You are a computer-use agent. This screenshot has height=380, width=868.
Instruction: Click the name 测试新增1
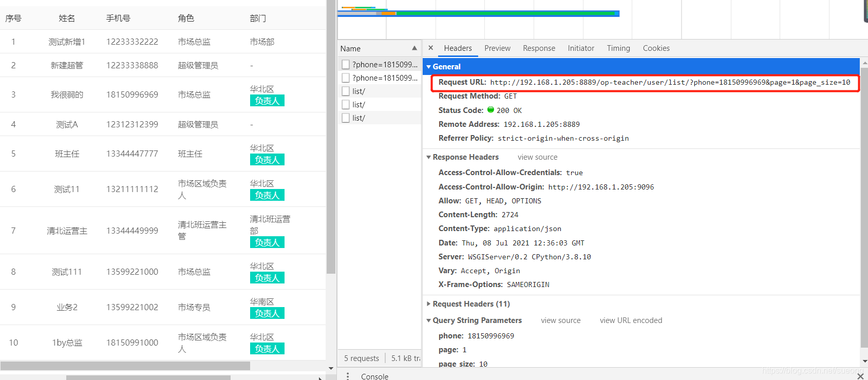click(67, 42)
